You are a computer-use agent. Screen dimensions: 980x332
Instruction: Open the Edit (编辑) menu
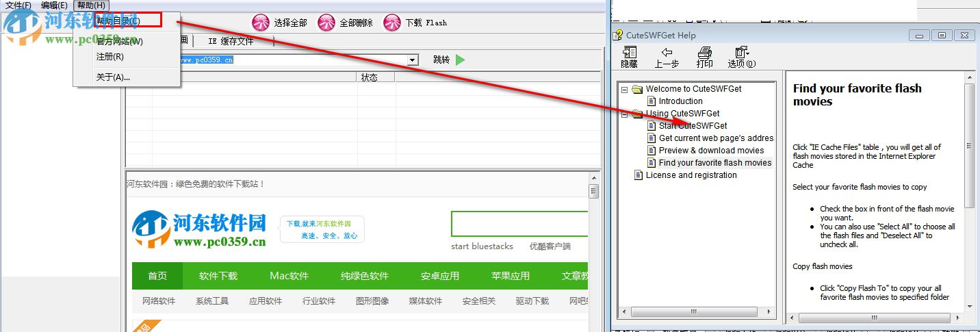point(54,5)
